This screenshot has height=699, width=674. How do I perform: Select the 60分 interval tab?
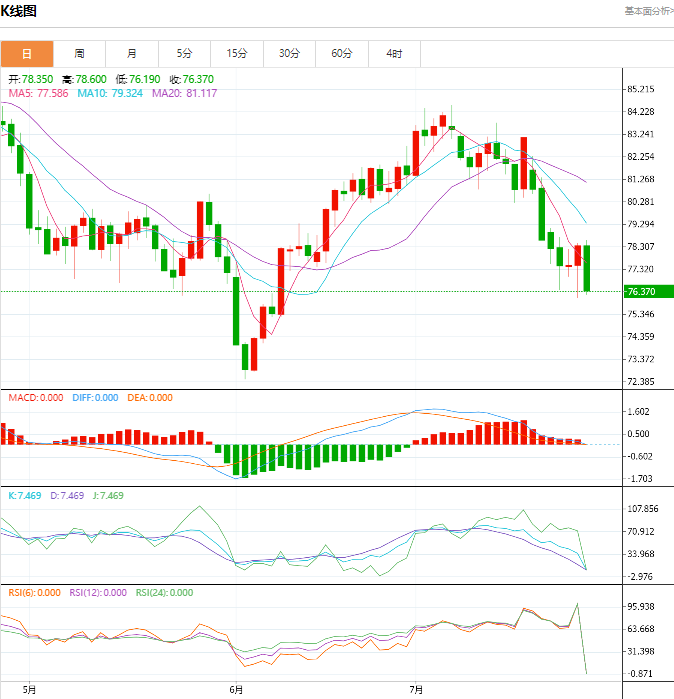(x=341, y=53)
